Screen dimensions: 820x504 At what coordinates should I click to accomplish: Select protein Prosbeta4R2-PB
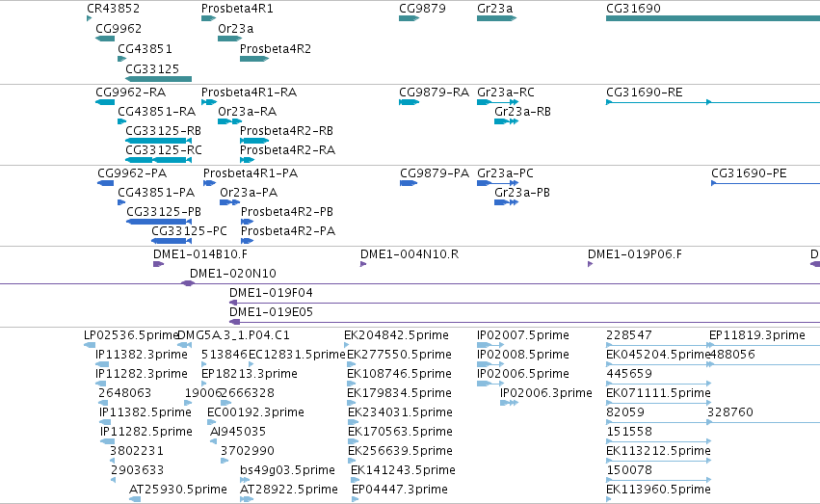pos(247,222)
